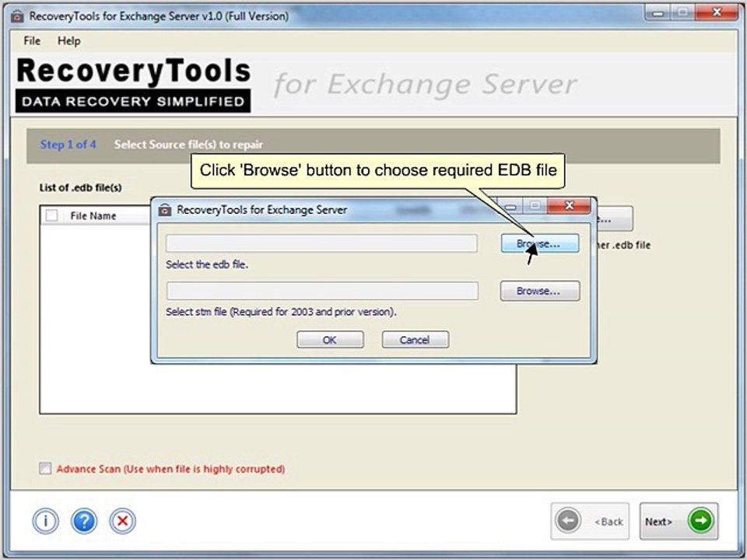This screenshot has width=747, height=560.
Task: Close the file selection dialog window
Action: point(569,205)
